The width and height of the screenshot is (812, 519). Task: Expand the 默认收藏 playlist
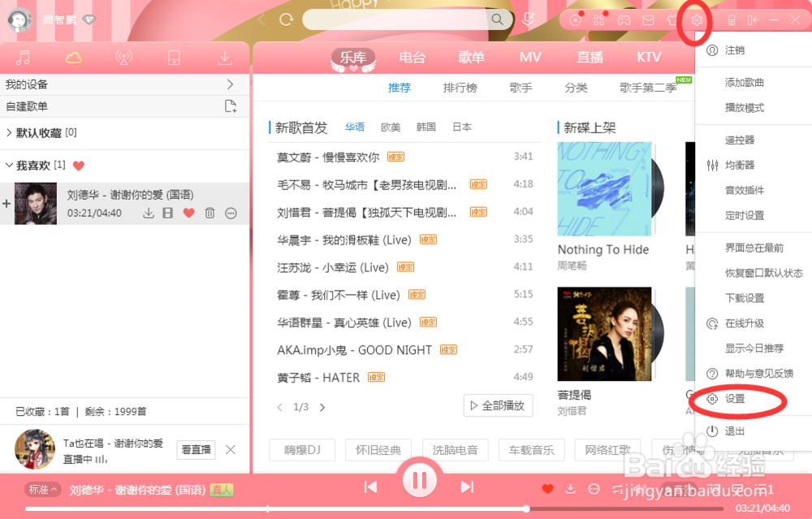click(x=9, y=132)
